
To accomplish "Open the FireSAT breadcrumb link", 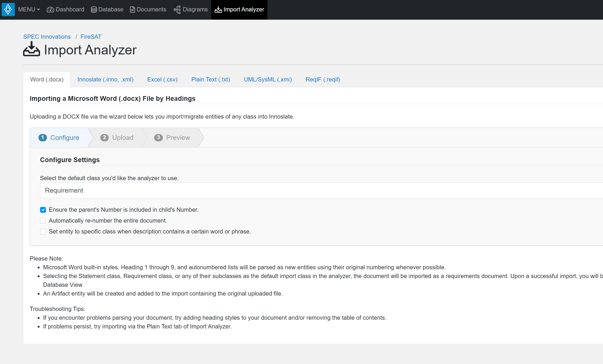I will tap(91, 37).
